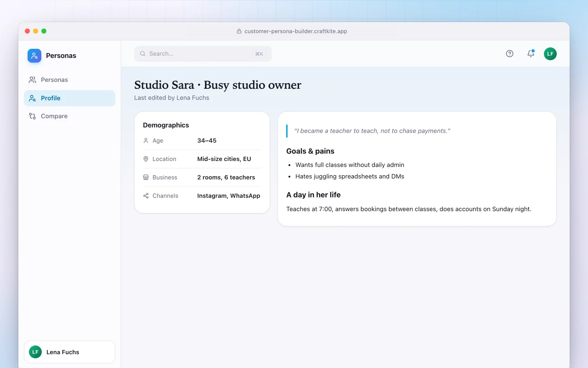Open the notifications bell icon
The width and height of the screenshot is (588, 368).
[531, 54]
